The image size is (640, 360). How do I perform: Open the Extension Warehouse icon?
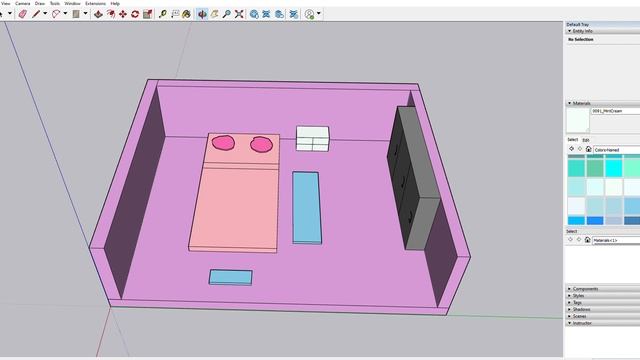coord(266,14)
